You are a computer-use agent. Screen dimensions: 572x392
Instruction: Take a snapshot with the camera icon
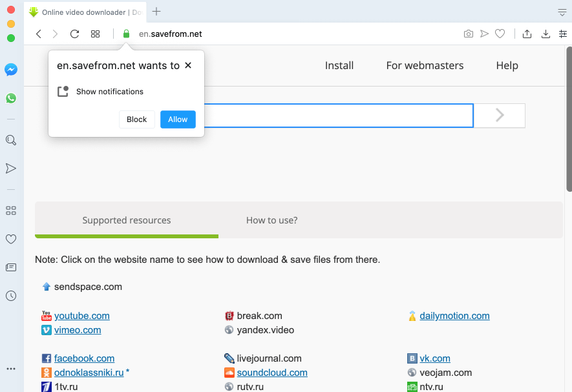[x=469, y=34]
